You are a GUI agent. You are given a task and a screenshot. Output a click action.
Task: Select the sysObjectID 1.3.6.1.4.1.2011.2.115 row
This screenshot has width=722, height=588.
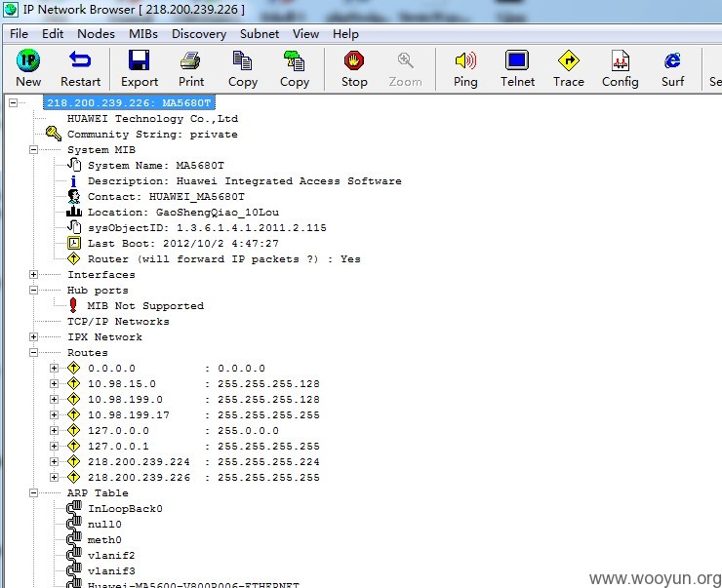click(207, 228)
